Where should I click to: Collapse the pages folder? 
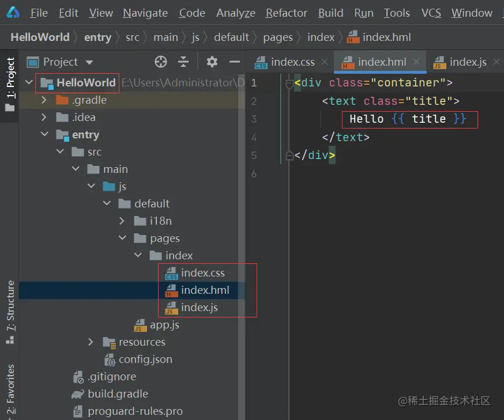122,237
